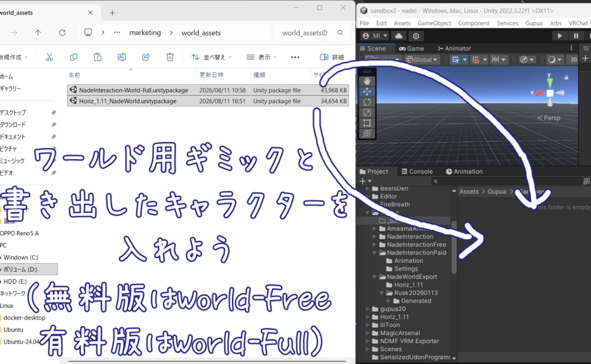This screenshot has height=364, width=591.
Task: Switch to the Game tab
Action: pos(412,48)
